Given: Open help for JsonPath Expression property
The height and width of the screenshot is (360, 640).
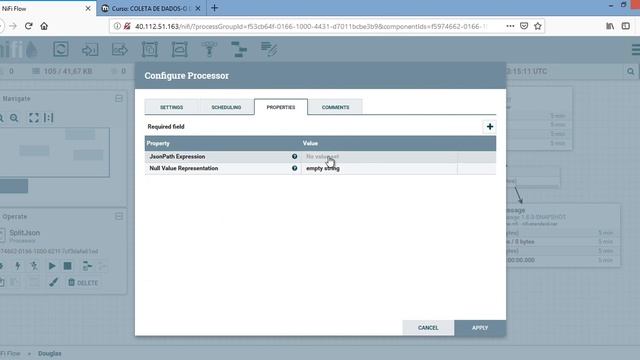Looking at the screenshot, I should [294, 156].
